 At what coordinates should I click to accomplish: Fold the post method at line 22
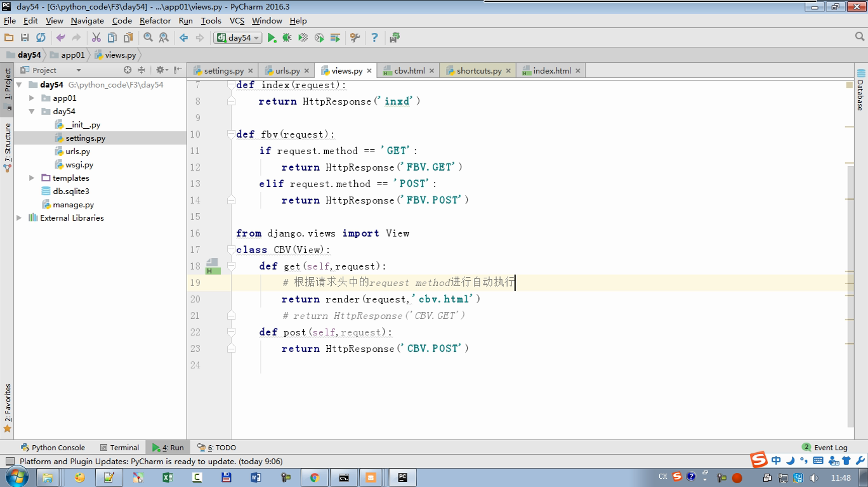[231, 332]
